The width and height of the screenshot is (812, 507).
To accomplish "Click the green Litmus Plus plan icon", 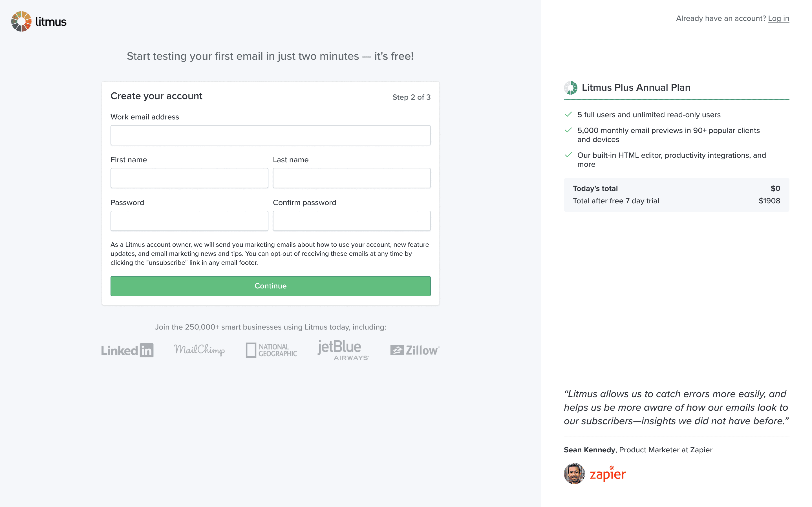I will coord(570,88).
